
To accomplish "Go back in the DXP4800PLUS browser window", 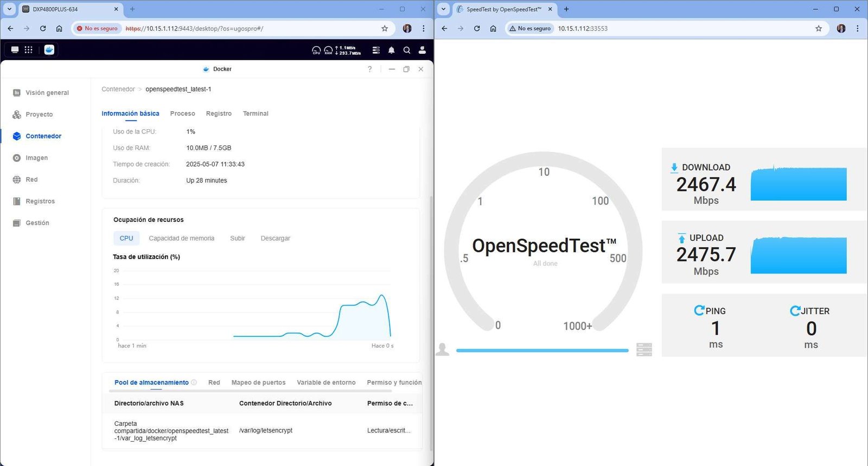I will coord(10,29).
